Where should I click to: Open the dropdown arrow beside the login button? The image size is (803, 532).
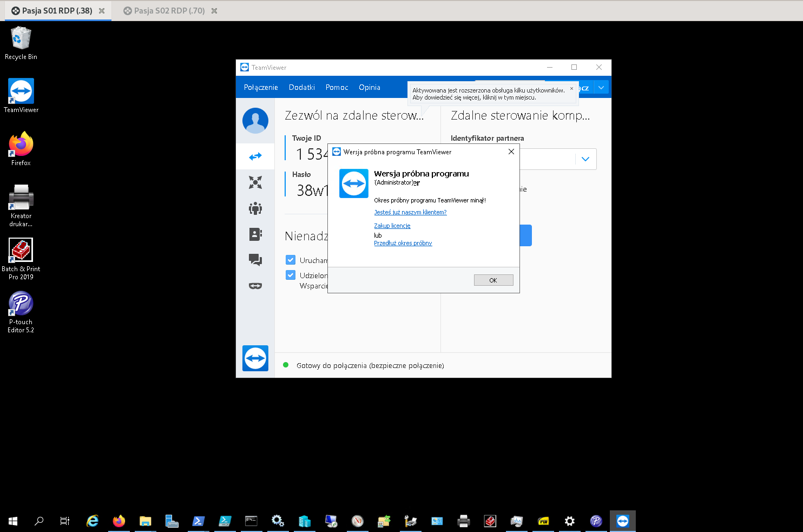coord(601,87)
